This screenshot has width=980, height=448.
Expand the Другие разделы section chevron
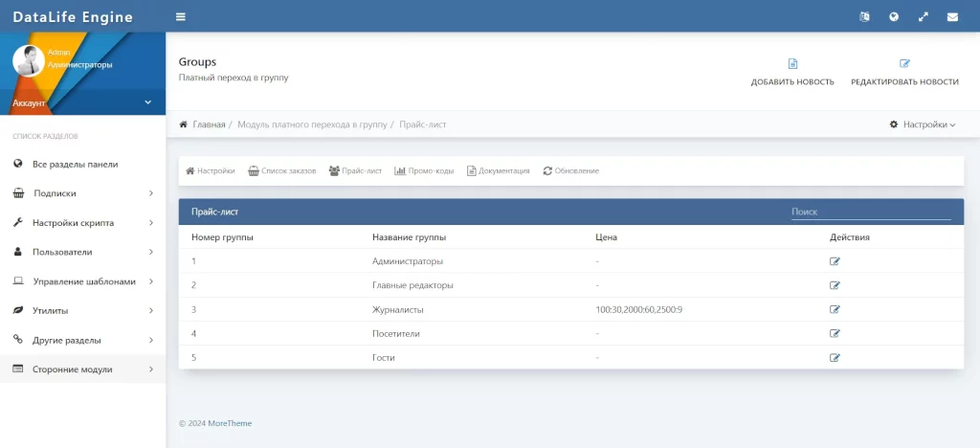click(151, 341)
